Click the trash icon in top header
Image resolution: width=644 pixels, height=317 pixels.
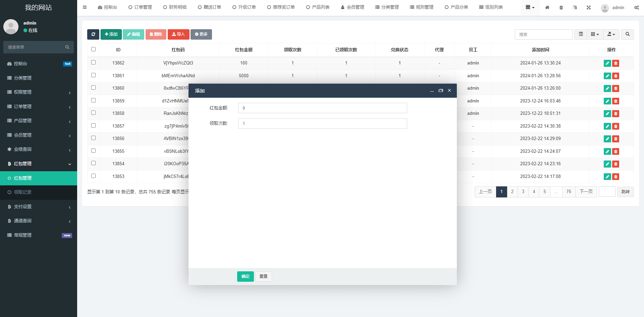561,7
